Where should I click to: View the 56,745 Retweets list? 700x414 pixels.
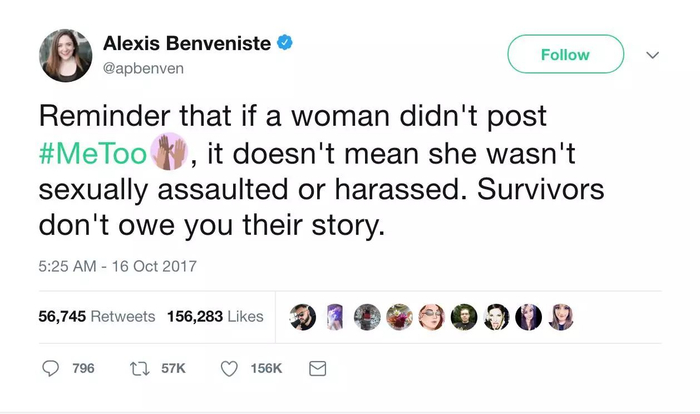96,316
